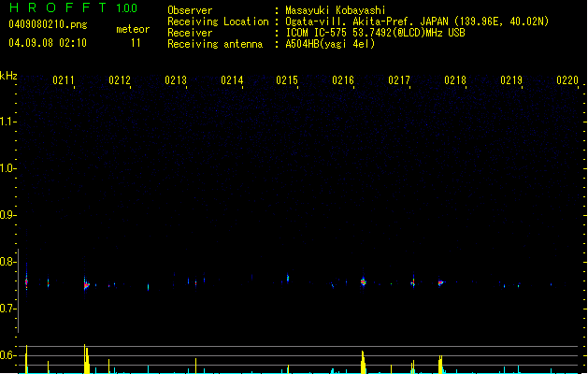Click the 0.7 kHz axis label
Screen dimensions: 588x374
7,309
